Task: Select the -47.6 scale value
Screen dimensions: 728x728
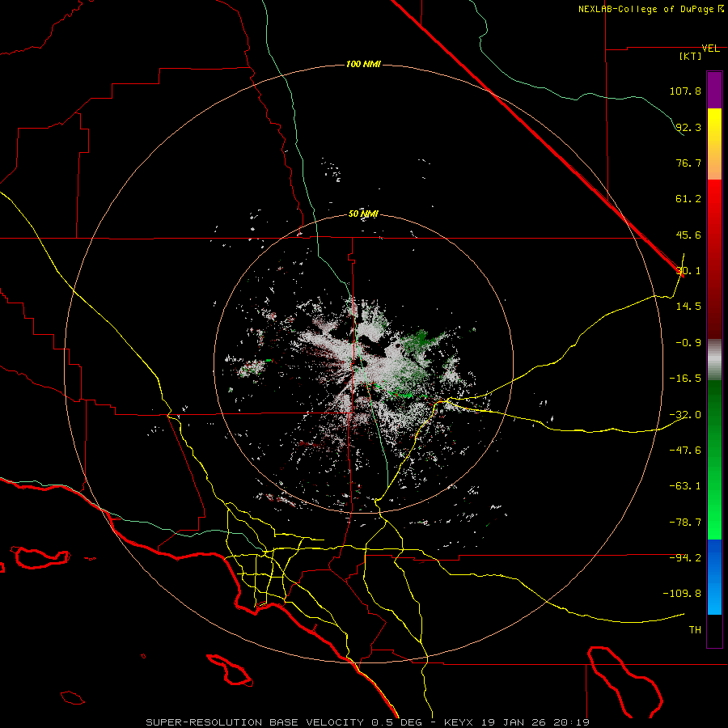Action: (685, 451)
